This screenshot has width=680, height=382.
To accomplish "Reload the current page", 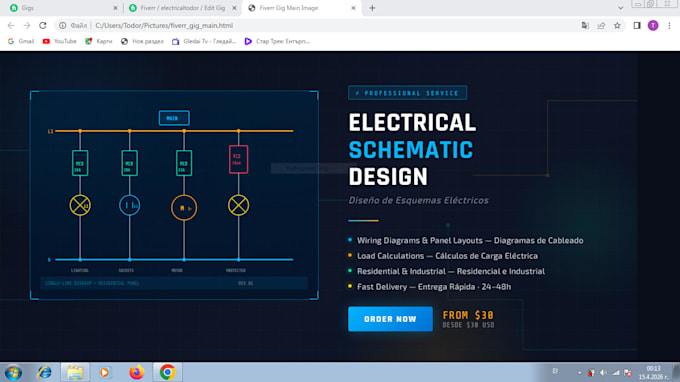I will 42,26.
